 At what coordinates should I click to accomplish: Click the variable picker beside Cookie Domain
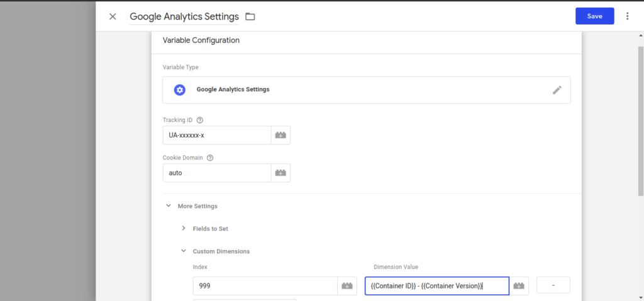point(280,173)
